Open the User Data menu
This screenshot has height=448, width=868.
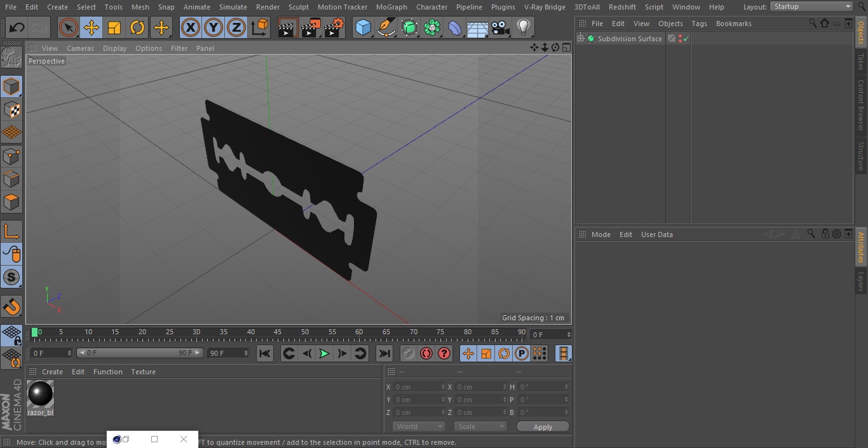tap(656, 234)
